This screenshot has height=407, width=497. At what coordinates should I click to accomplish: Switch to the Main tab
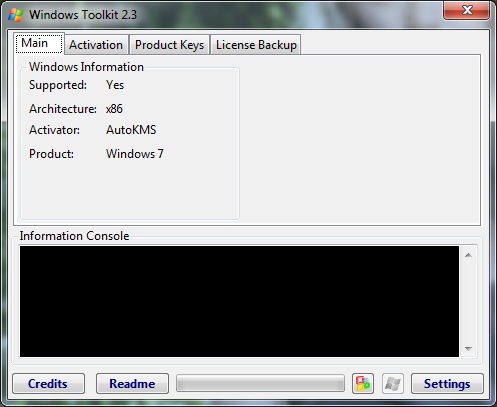(39, 43)
